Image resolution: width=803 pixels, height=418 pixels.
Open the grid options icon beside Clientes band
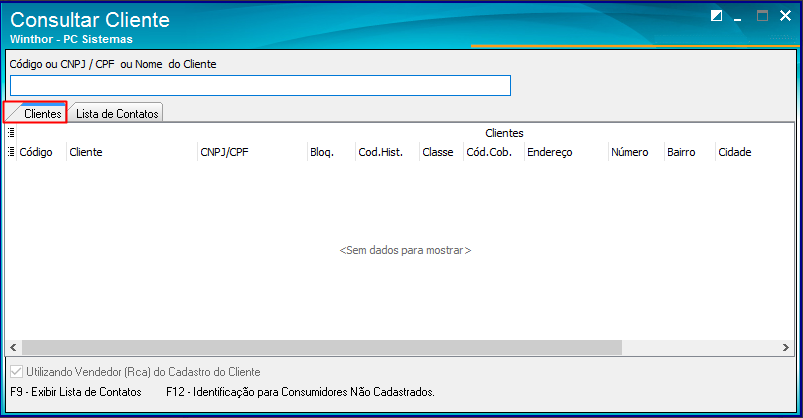[11, 133]
